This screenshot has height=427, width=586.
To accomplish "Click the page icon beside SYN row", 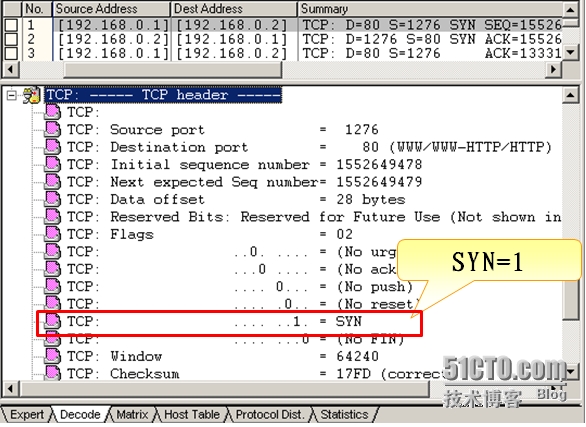I will pos(52,321).
